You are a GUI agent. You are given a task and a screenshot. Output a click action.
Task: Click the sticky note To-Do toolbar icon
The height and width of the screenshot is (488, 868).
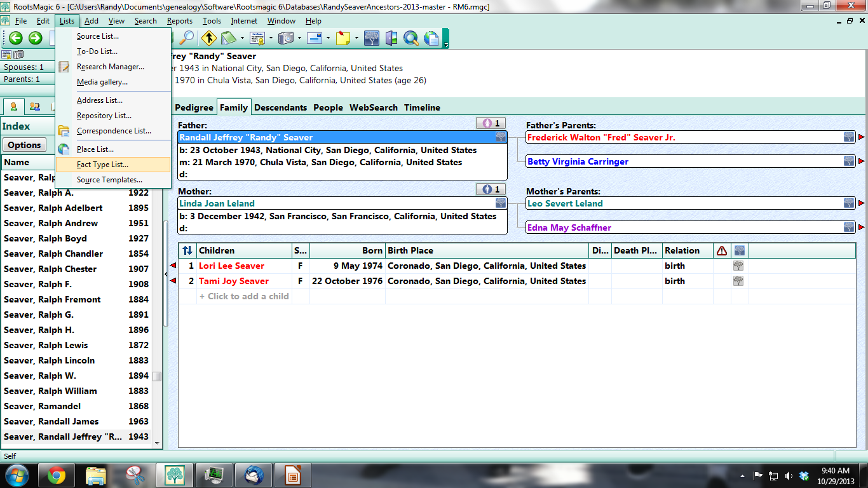coord(342,38)
